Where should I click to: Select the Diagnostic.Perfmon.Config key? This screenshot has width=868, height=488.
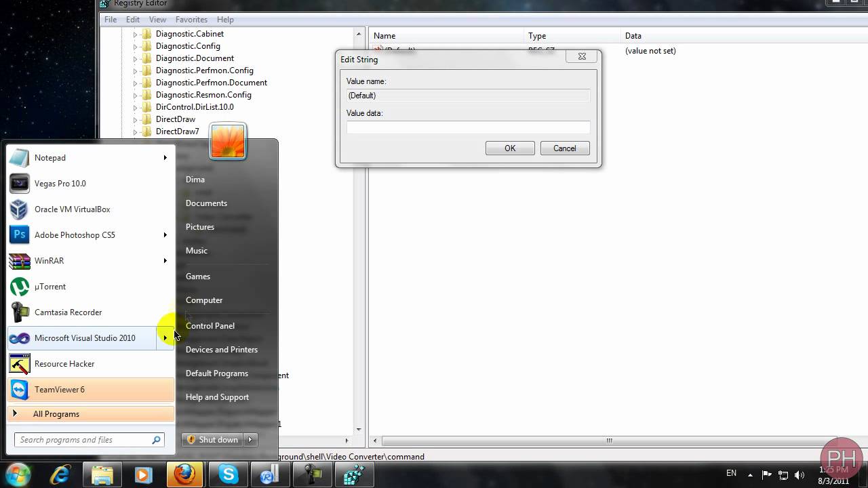coord(205,70)
